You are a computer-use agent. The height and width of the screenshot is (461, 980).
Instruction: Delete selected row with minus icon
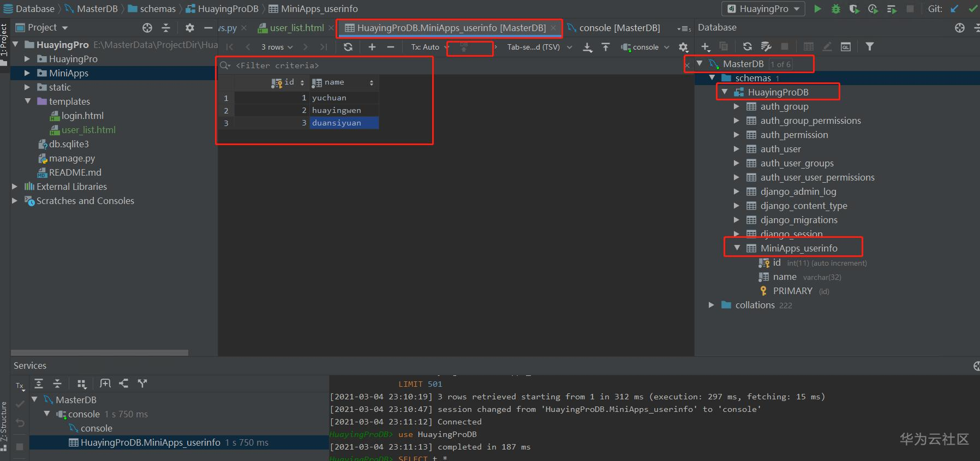[391, 47]
